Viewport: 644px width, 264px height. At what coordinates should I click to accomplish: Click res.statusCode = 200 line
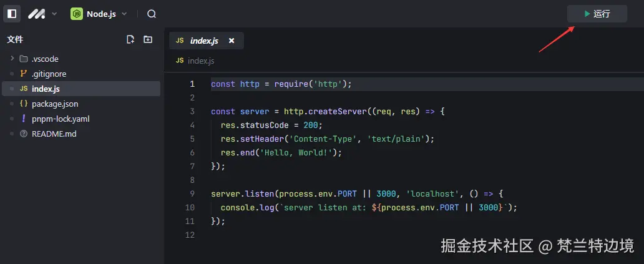coord(272,125)
